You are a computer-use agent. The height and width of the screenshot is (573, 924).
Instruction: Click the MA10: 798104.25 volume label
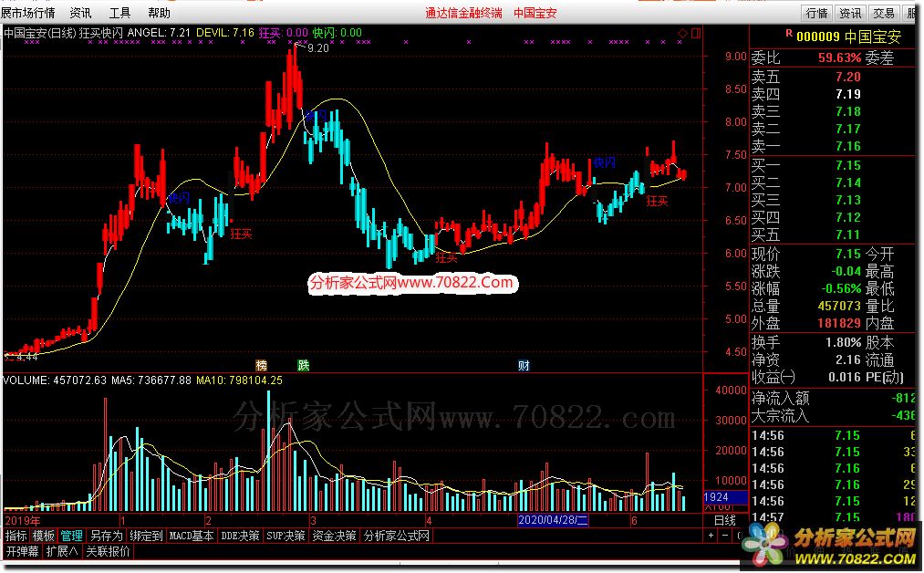pyautogui.click(x=239, y=380)
